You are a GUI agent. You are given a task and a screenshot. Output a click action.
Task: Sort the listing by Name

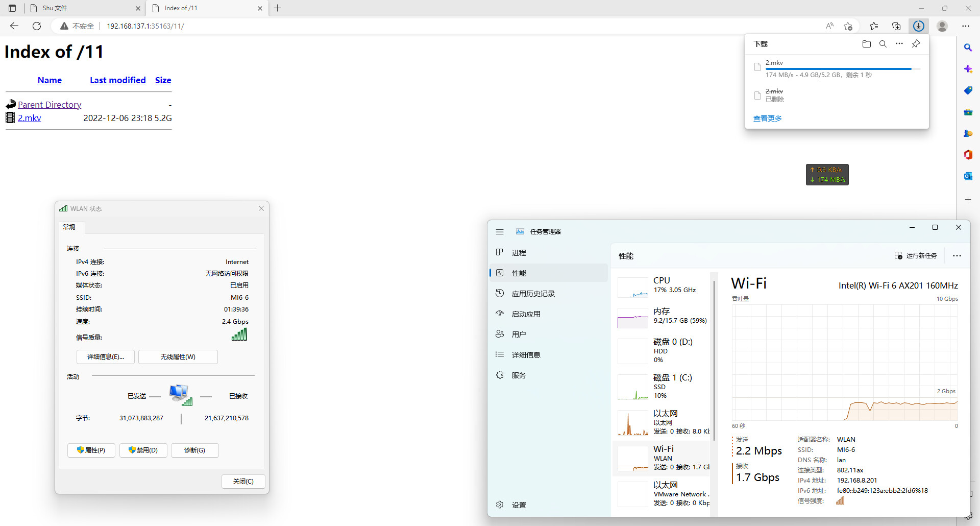(50, 80)
